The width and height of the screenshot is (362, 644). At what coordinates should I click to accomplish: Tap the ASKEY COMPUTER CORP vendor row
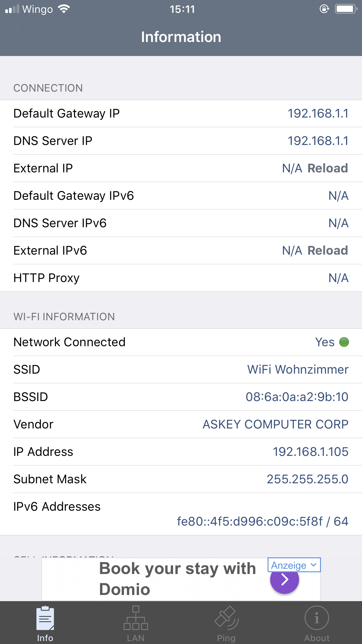click(181, 424)
